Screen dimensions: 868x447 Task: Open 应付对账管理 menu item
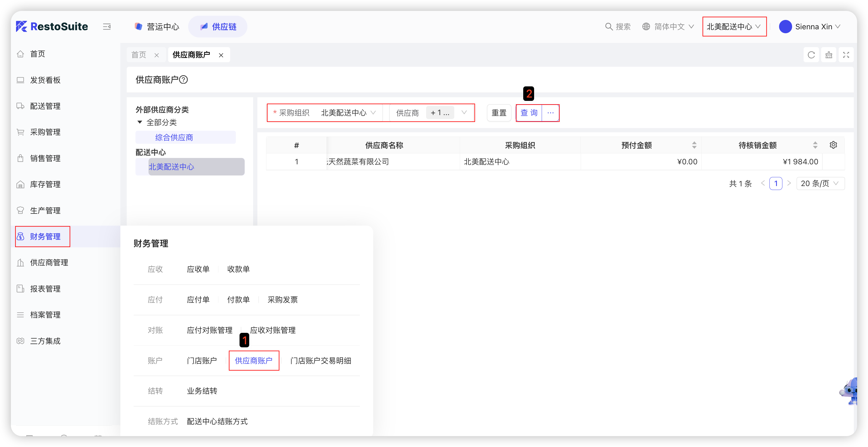pos(210,330)
